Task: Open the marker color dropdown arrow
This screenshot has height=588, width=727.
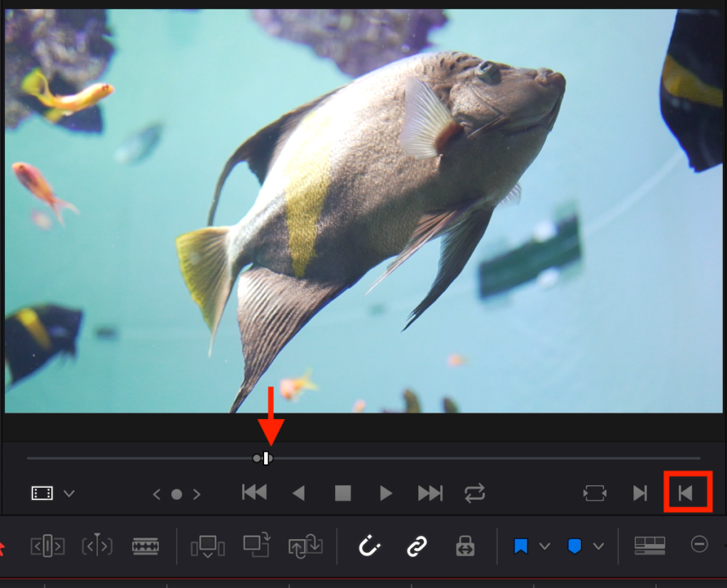Action: [598, 546]
